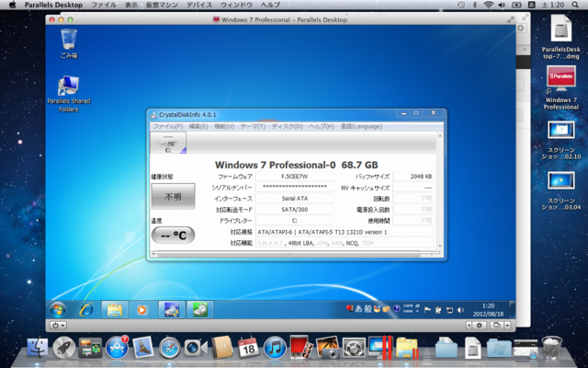
Task: Open ディスク(D) menu in CrystalDiskInfo
Action: tap(287, 127)
